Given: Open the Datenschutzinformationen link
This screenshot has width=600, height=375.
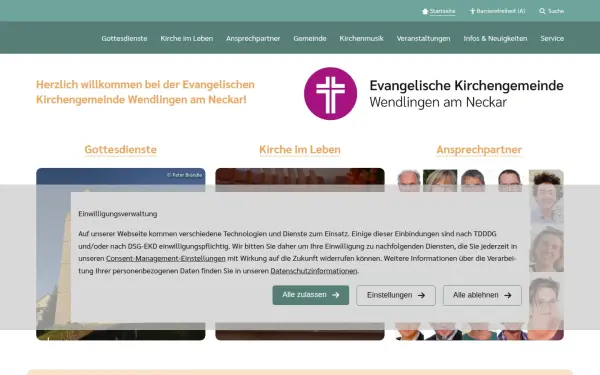Looking at the screenshot, I should (x=314, y=271).
